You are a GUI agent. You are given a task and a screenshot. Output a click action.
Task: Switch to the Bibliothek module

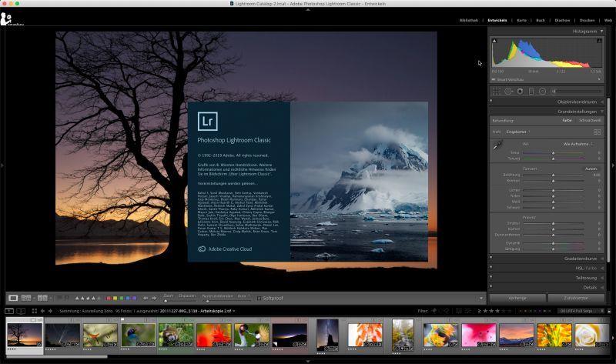468,20
